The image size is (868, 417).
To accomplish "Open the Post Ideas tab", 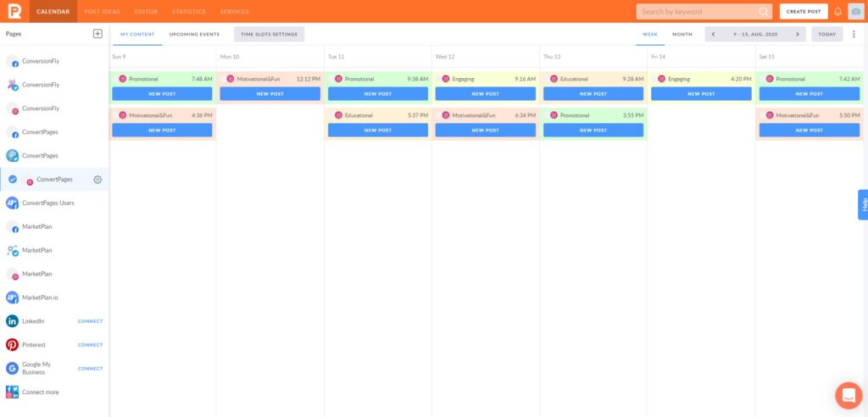I will (x=102, y=12).
